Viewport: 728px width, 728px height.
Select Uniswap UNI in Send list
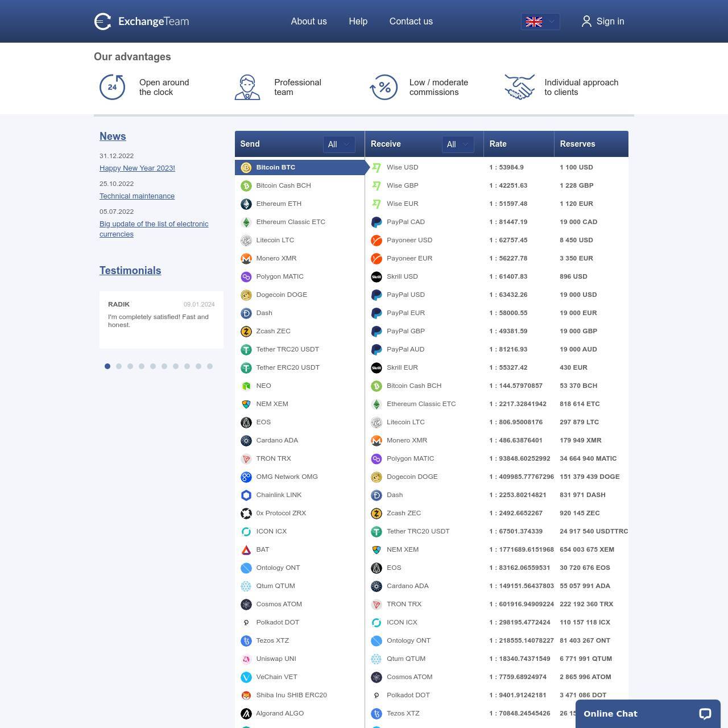(x=300, y=659)
